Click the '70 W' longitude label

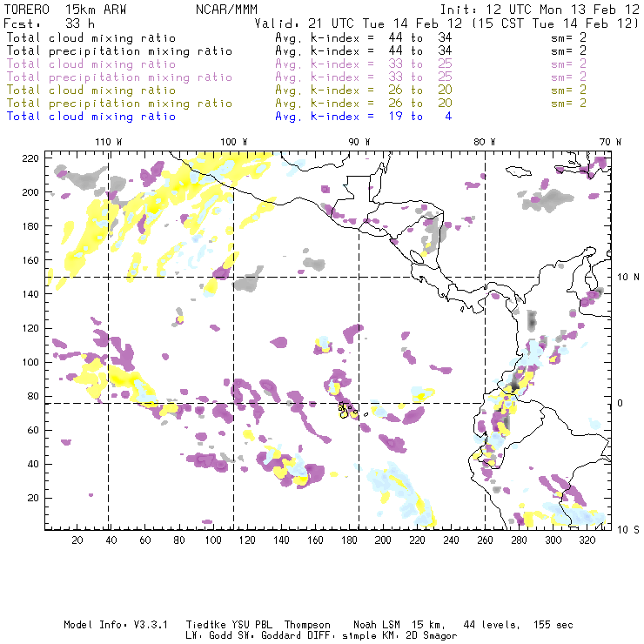(x=610, y=142)
